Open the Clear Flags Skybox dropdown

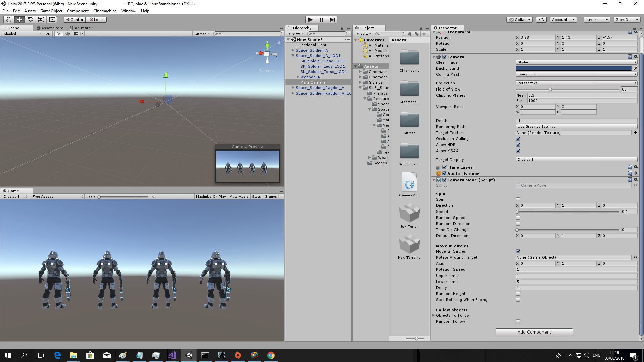576,62
